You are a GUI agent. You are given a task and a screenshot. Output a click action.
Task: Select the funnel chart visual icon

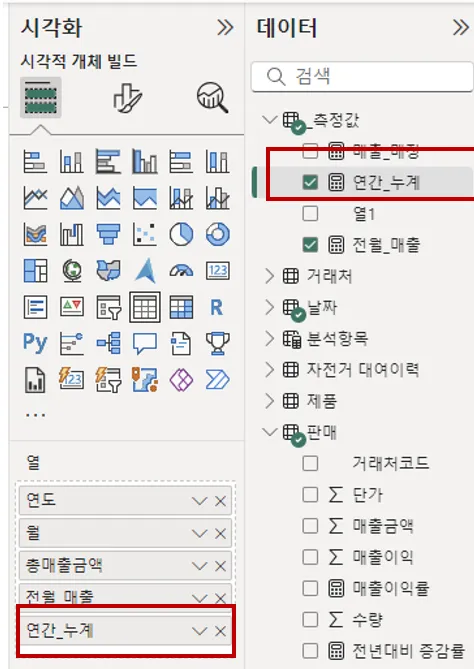coord(108,234)
